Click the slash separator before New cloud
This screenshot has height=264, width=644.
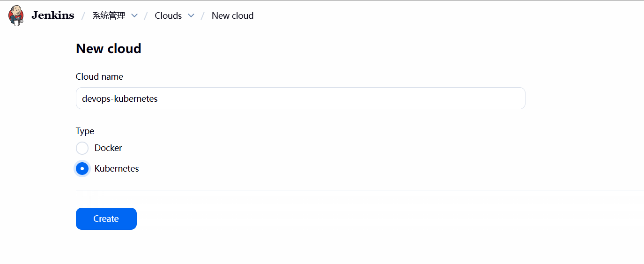(203, 15)
